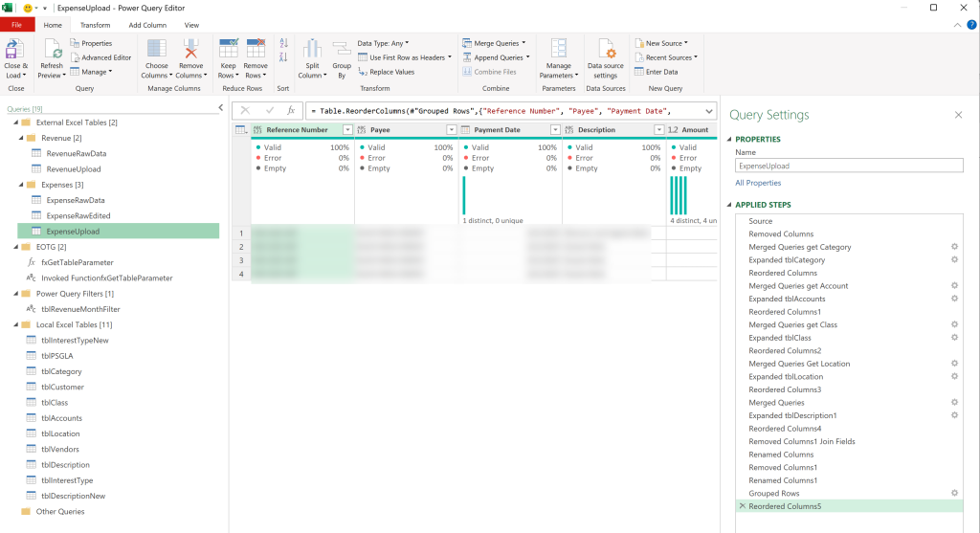Collapse the Queries pane with the arrow

click(x=221, y=108)
